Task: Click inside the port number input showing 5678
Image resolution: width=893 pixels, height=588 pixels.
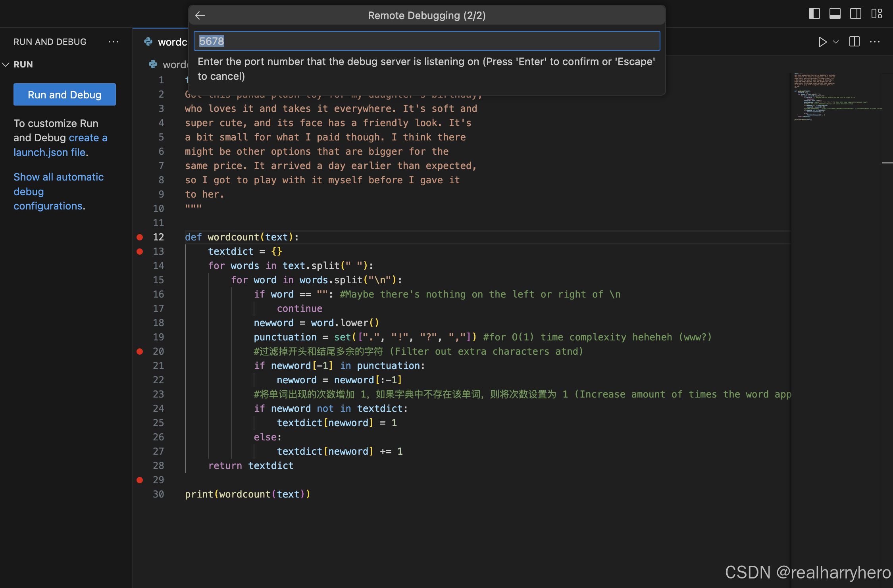Action: [x=427, y=40]
